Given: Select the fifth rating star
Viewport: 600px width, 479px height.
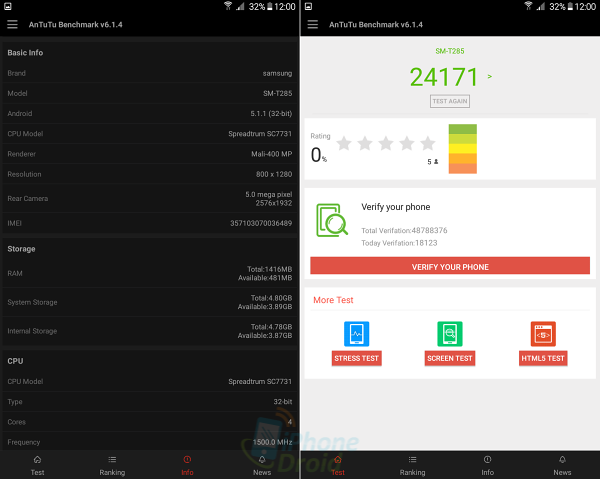Looking at the screenshot, I should (x=428, y=143).
